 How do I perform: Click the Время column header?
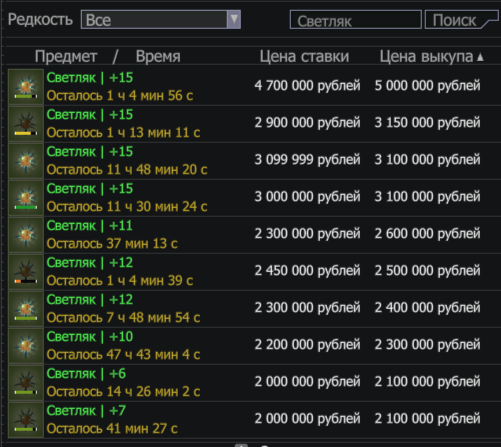tap(158, 56)
